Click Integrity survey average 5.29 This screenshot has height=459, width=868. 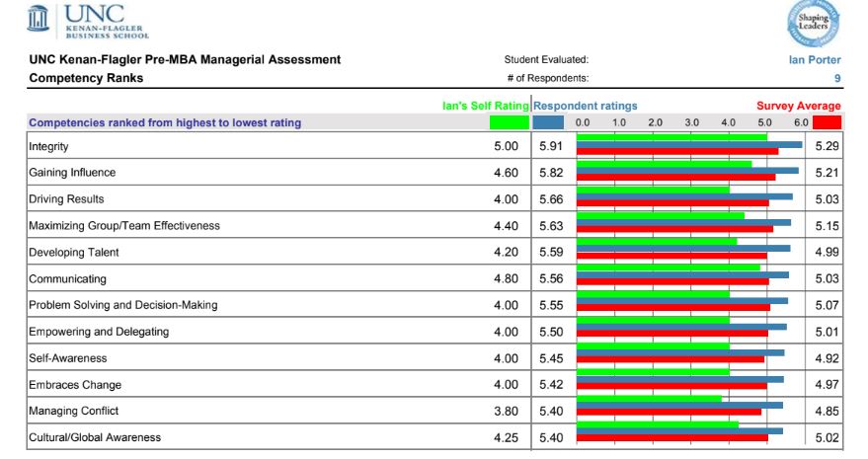[x=828, y=146]
